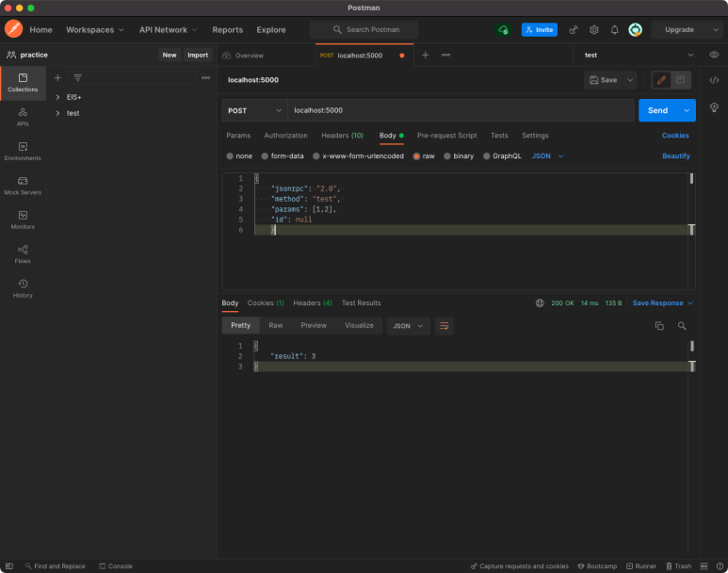
Task: Open the Save Response dropdown
Action: coord(662,303)
